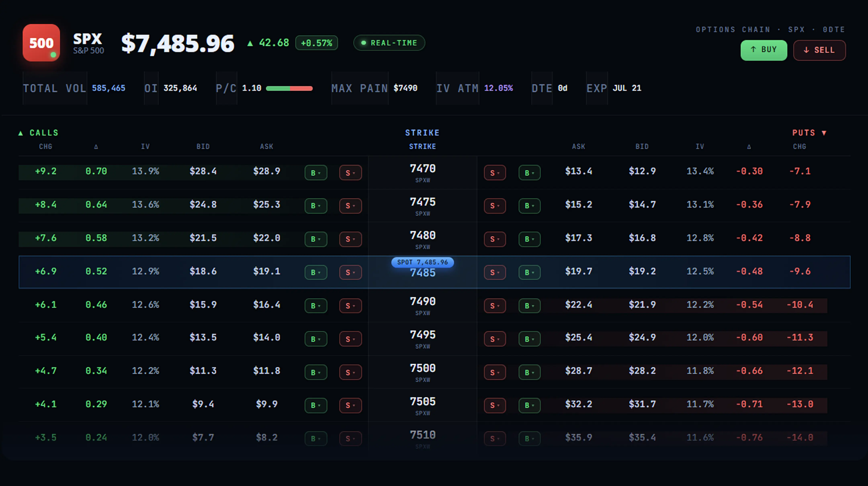Open call buy dropdown for 7470 strike
868x486 pixels.
click(x=316, y=173)
